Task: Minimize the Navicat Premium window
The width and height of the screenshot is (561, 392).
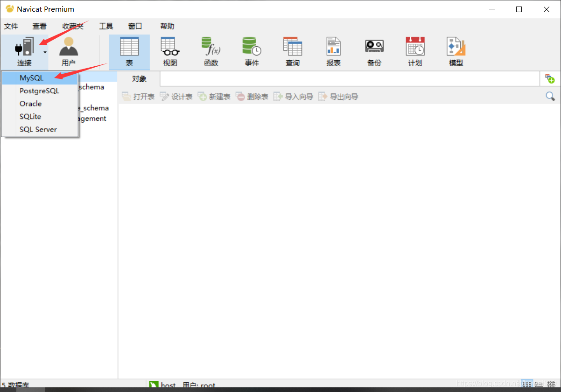Action: pos(491,9)
